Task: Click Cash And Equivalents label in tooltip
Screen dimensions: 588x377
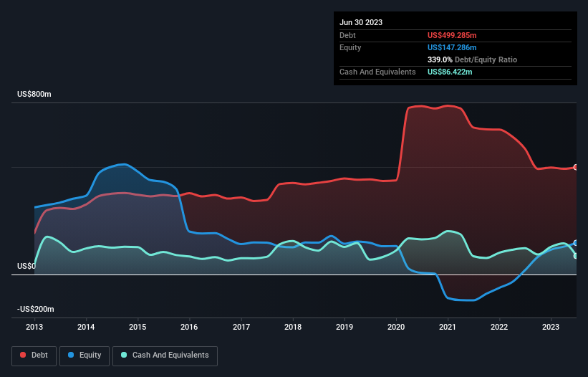Action: pos(377,72)
